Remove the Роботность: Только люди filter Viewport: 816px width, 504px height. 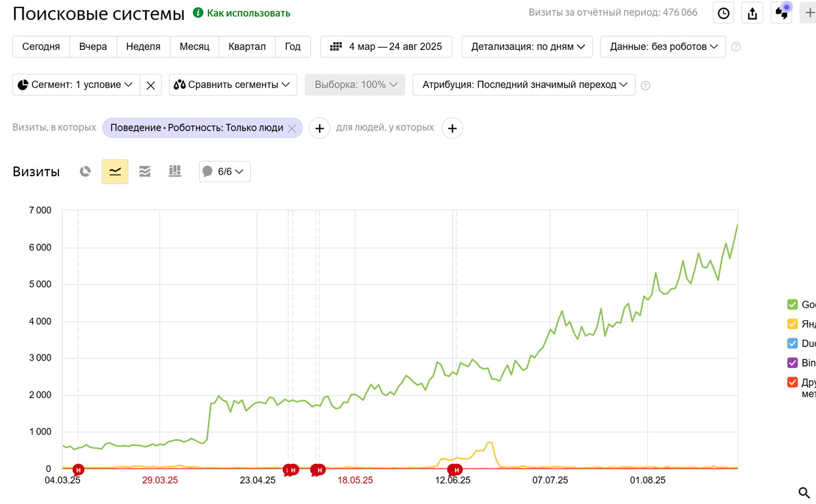click(x=292, y=129)
